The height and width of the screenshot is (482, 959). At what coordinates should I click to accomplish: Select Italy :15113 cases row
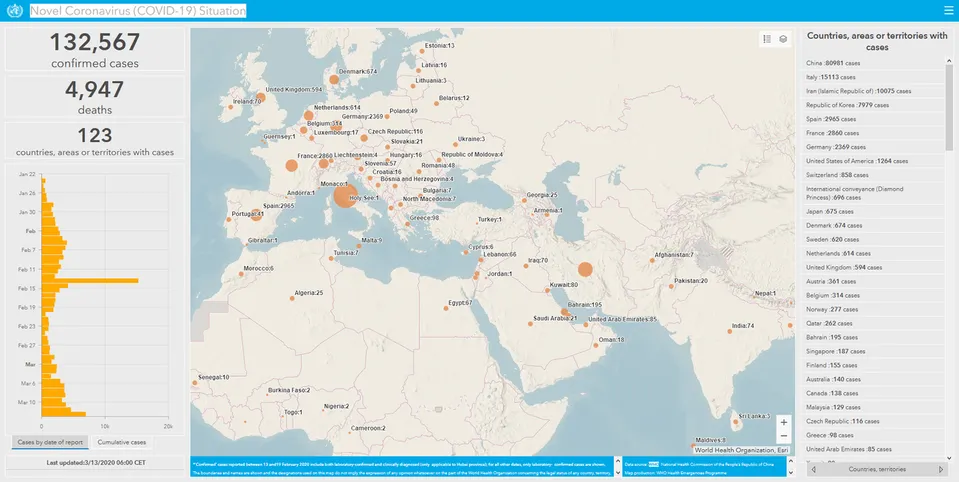873,77
